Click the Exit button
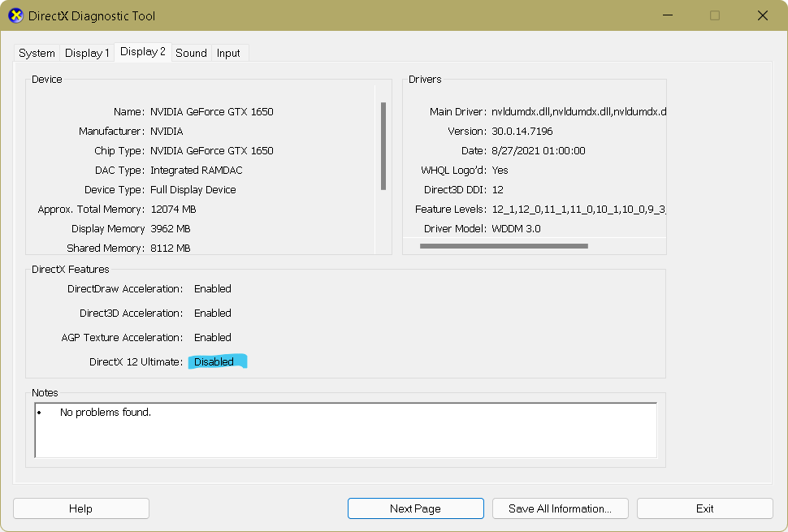Viewport: 788px width, 532px height. [x=704, y=508]
